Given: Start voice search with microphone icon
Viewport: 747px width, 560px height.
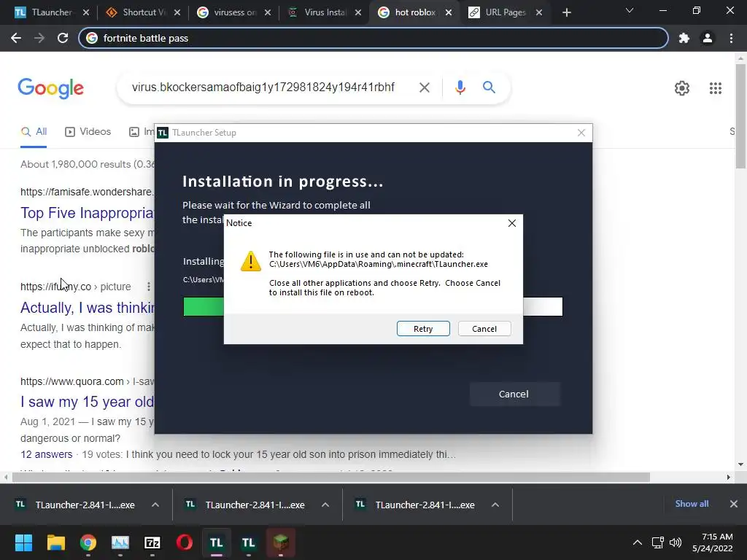Looking at the screenshot, I should pos(460,87).
